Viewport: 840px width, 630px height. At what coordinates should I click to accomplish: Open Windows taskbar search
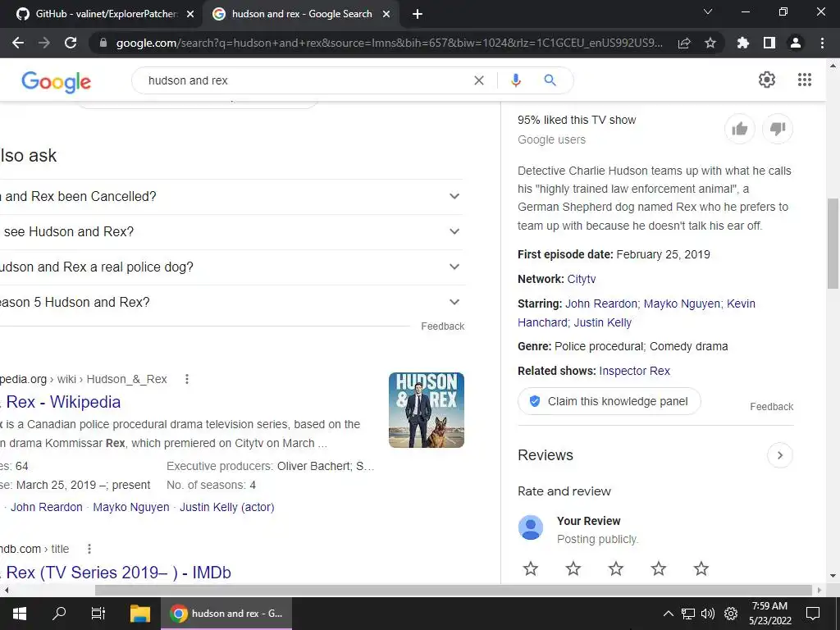(59, 614)
